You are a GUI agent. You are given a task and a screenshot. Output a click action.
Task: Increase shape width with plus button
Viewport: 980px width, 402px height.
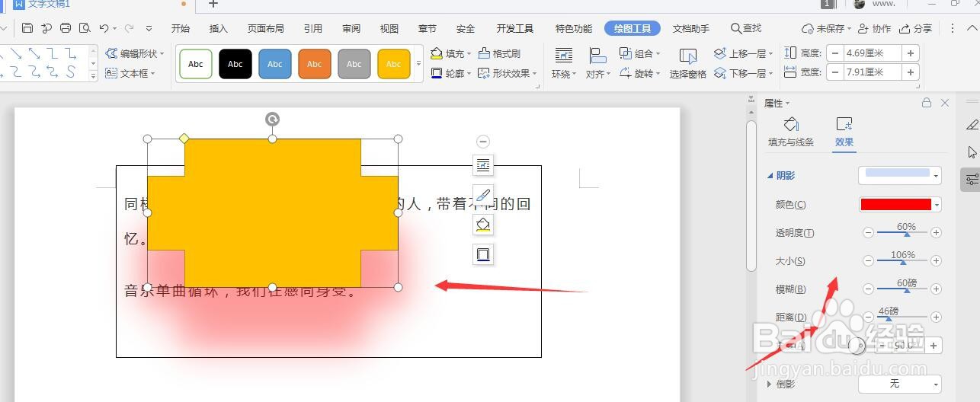(x=911, y=73)
